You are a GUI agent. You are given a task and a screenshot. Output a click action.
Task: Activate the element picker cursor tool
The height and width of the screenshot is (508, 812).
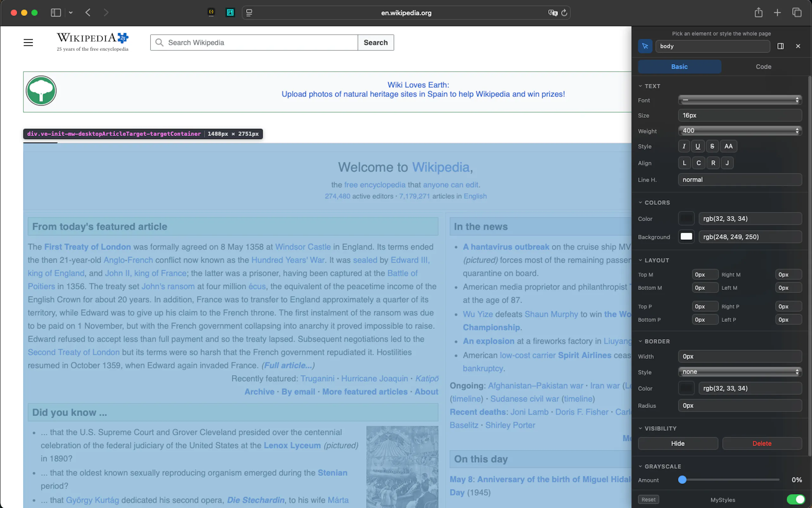click(645, 46)
